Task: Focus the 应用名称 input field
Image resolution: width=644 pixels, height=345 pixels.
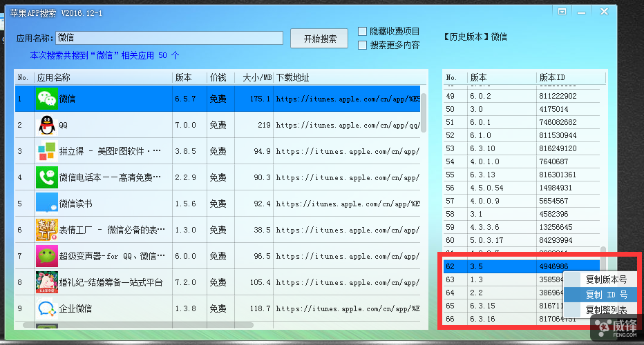Action: (169, 38)
